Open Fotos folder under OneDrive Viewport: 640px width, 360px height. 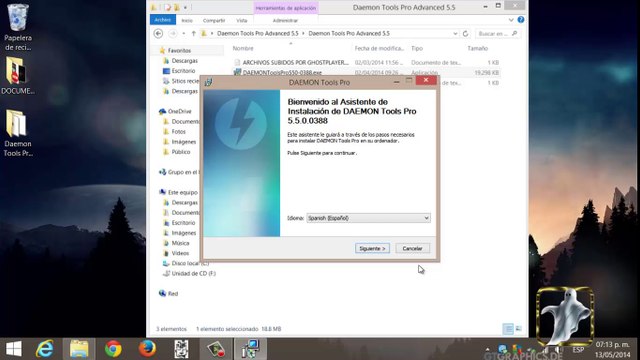178,131
